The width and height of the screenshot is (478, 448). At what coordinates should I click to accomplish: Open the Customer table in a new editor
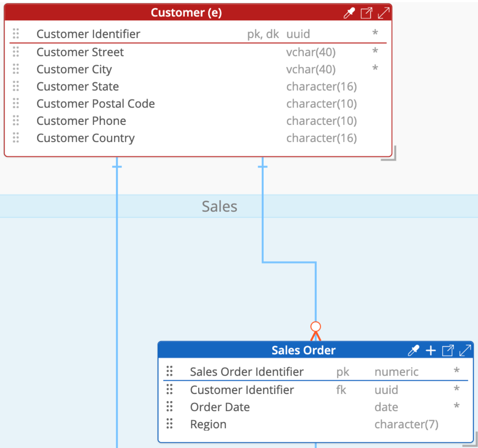click(366, 13)
